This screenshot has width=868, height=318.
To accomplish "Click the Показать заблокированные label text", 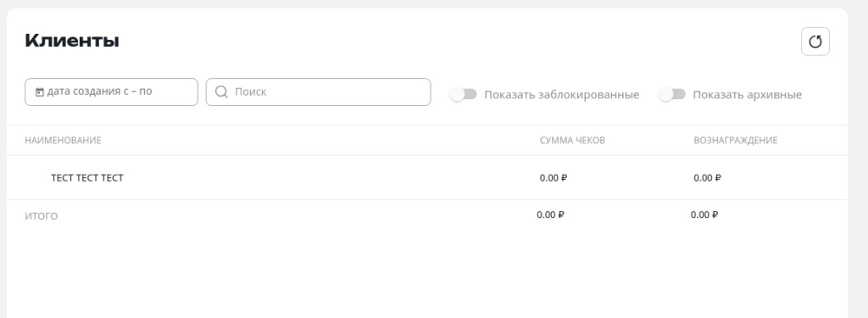I will click(x=561, y=95).
